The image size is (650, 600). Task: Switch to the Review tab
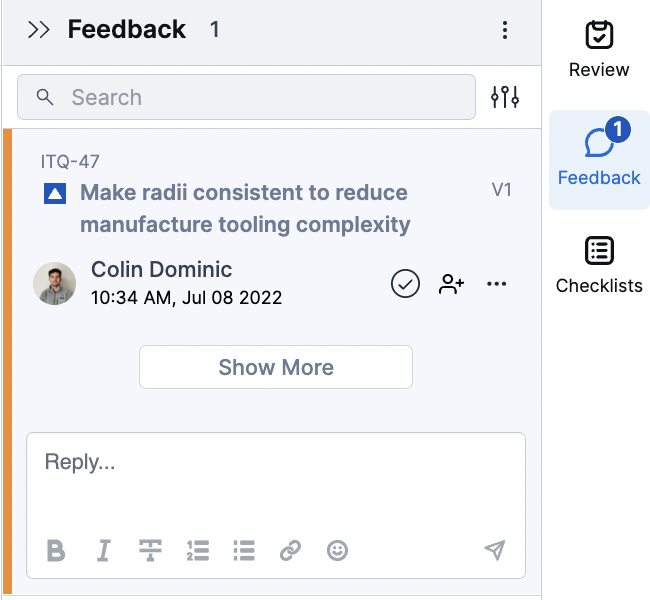[x=599, y=50]
